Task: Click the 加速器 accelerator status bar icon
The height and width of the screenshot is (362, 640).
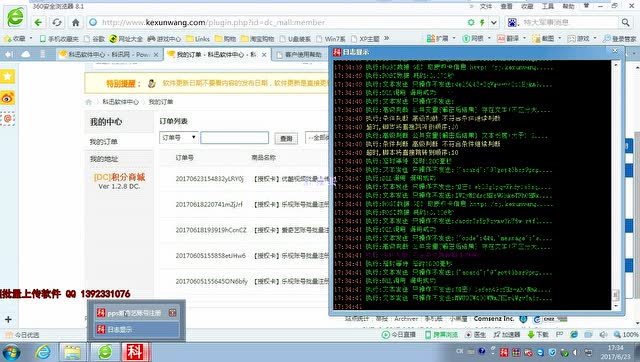Action: [x=506, y=335]
